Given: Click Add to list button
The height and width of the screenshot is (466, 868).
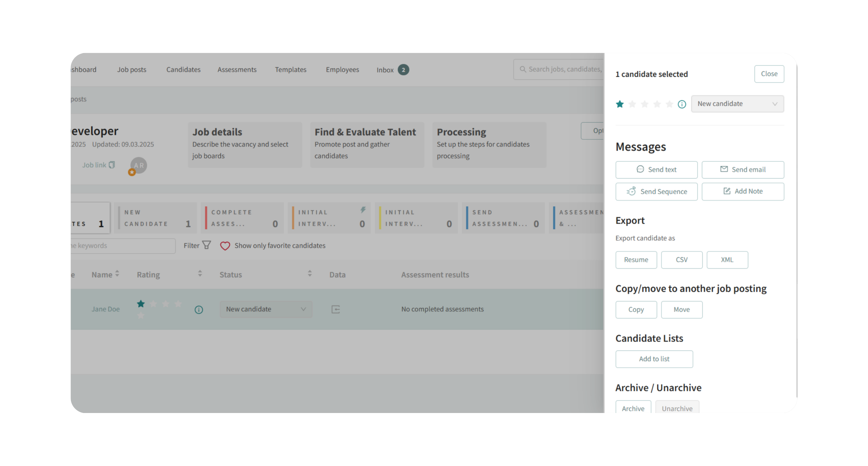Looking at the screenshot, I should click(654, 359).
